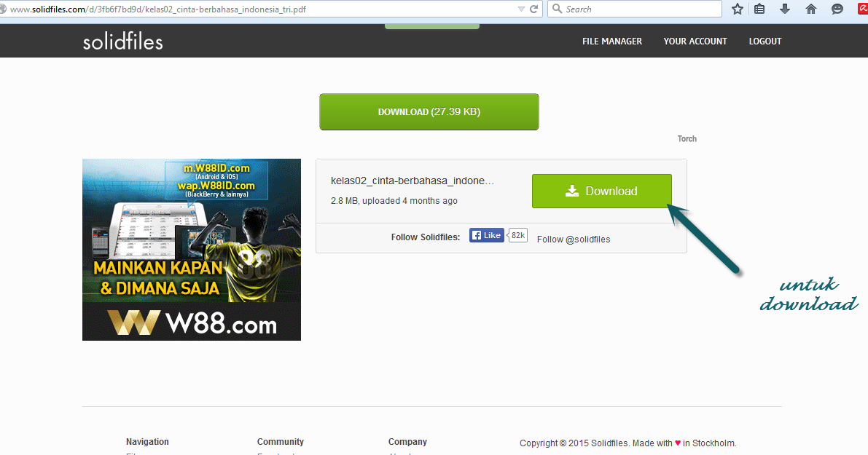
Task: Click the Navigation footer heading
Action: [x=147, y=442]
